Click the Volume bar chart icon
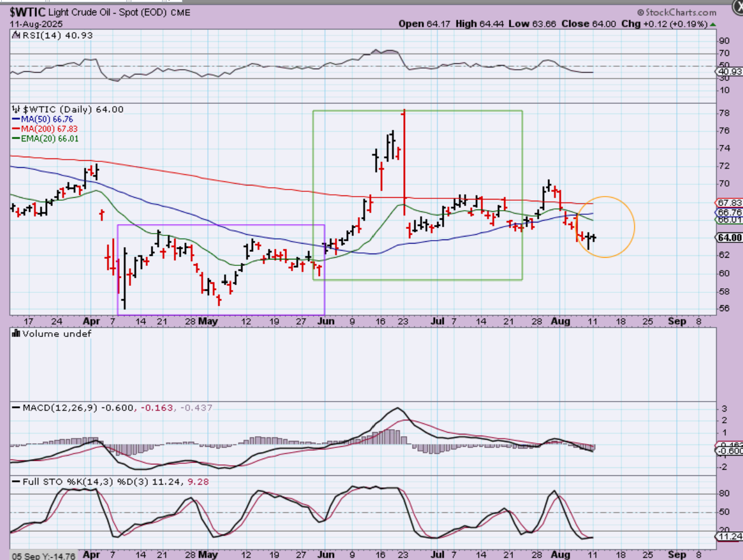The width and height of the screenshot is (743, 560). click(x=16, y=334)
